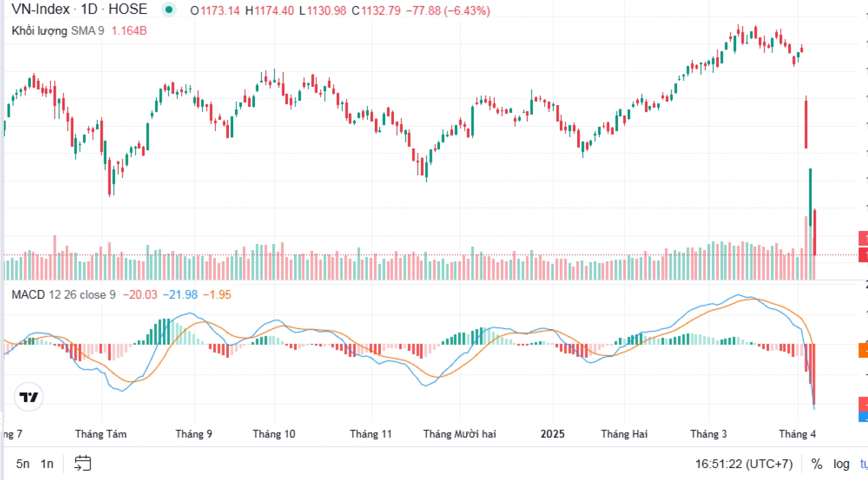Click the blue MACD value tag

point(863,417)
